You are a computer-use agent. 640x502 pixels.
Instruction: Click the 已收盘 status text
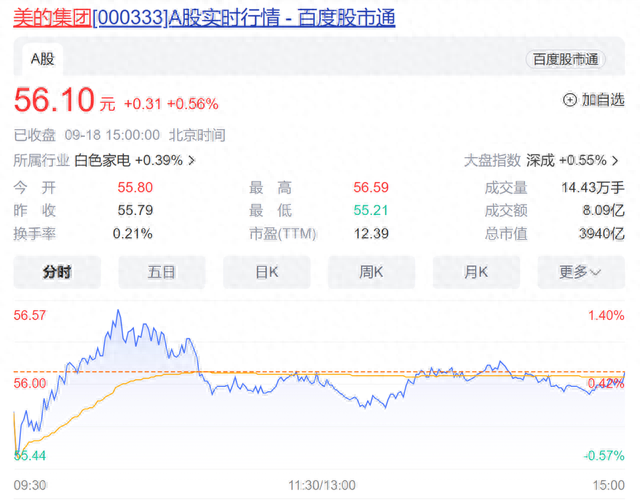(35, 135)
